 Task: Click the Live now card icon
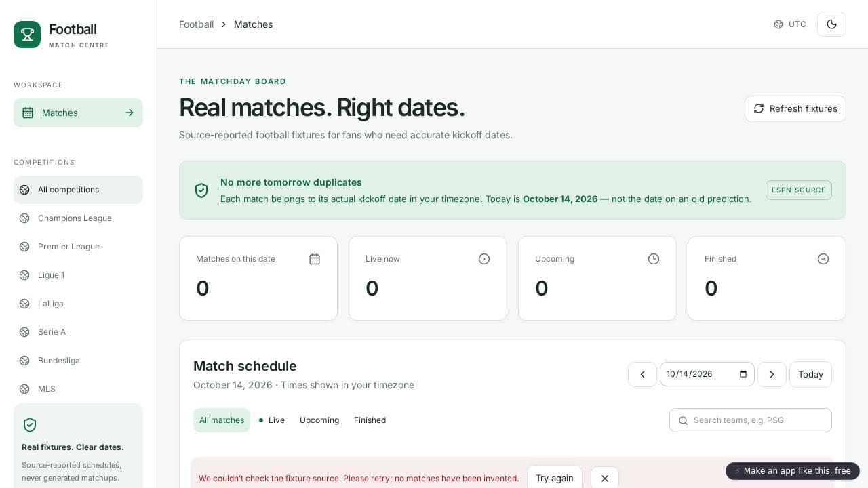coord(484,259)
